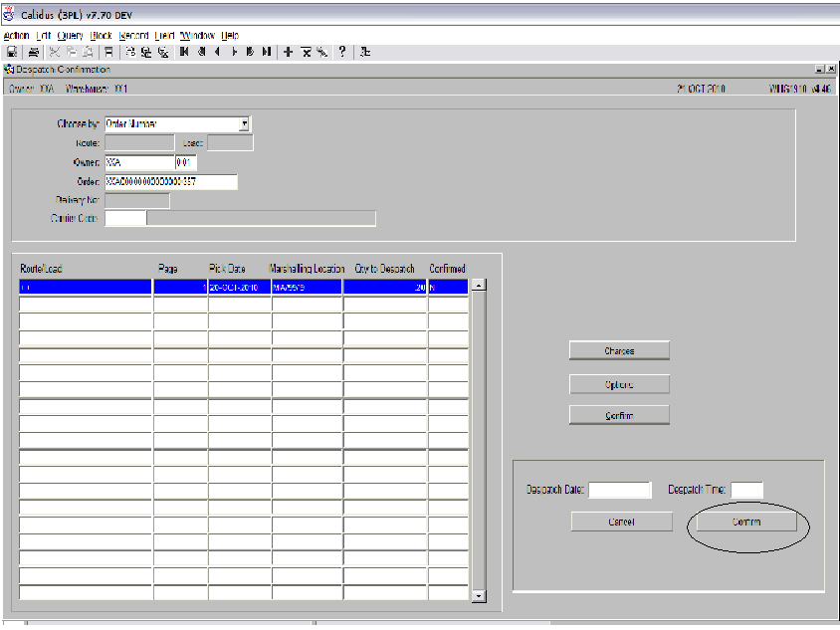Open the Action menu
Screen dimensions: 840x630
16,36
